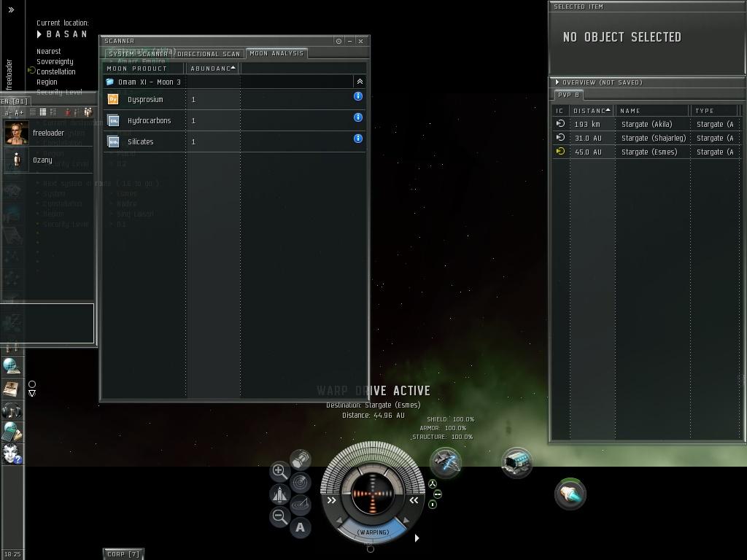The height and width of the screenshot is (560, 747).
Task: Toggle the autopilot 'A' button
Action: pyautogui.click(x=300, y=527)
